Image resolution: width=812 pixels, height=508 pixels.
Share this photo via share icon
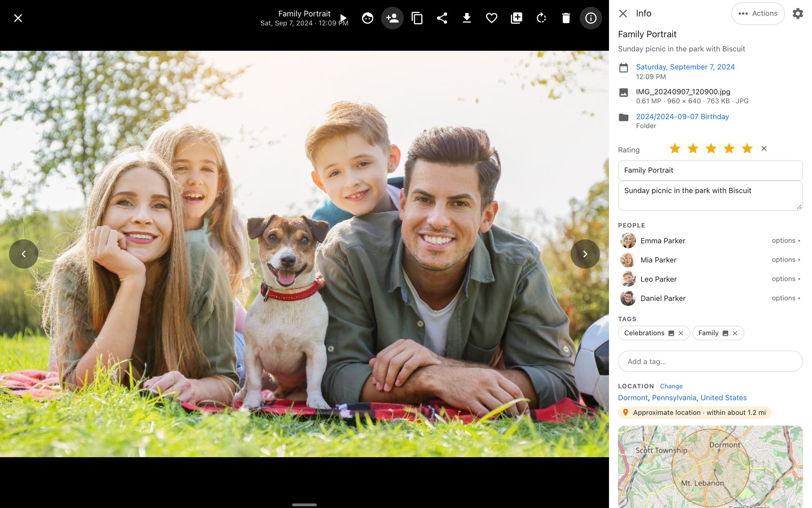(442, 18)
